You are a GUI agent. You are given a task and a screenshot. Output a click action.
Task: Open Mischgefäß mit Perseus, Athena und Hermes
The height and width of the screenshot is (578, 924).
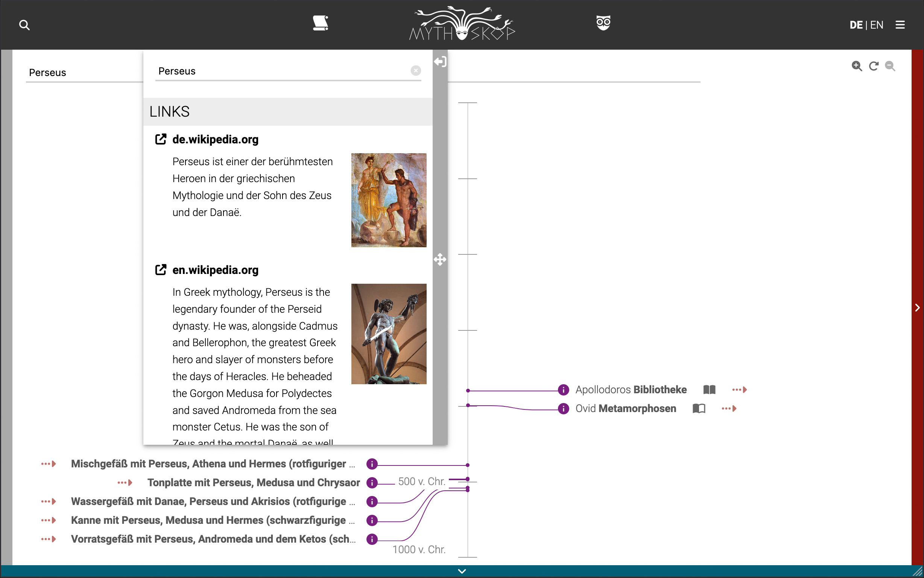[x=213, y=464]
